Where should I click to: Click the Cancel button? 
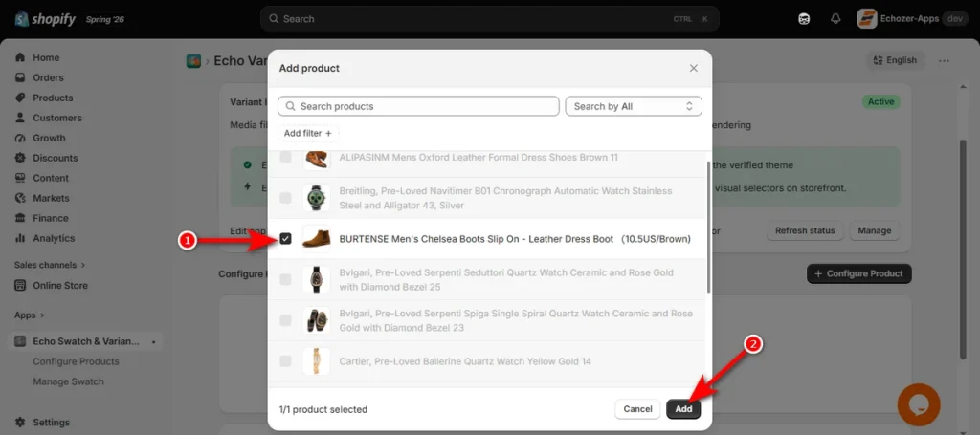pos(637,409)
